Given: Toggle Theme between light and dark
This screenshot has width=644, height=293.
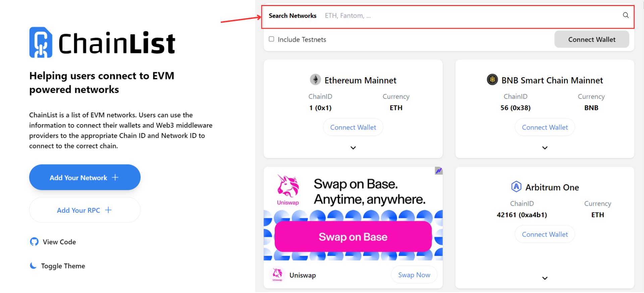Looking at the screenshot, I should 63,266.
